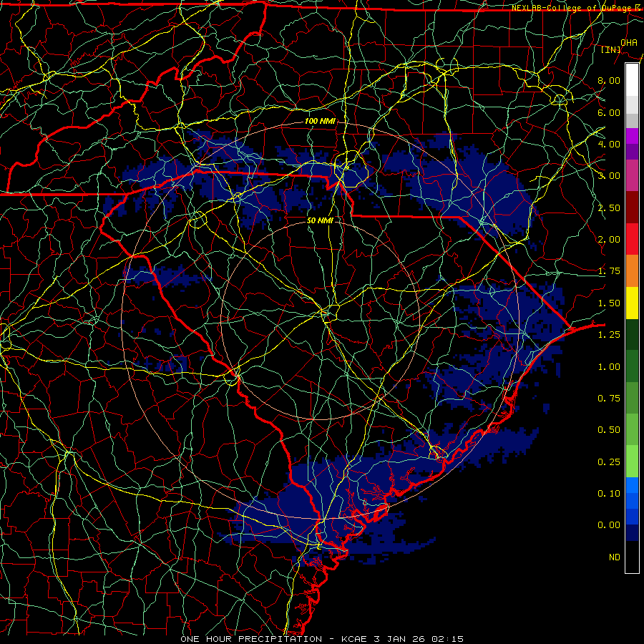Click the magenta 4.00 inch legend swatch

[632, 136]
